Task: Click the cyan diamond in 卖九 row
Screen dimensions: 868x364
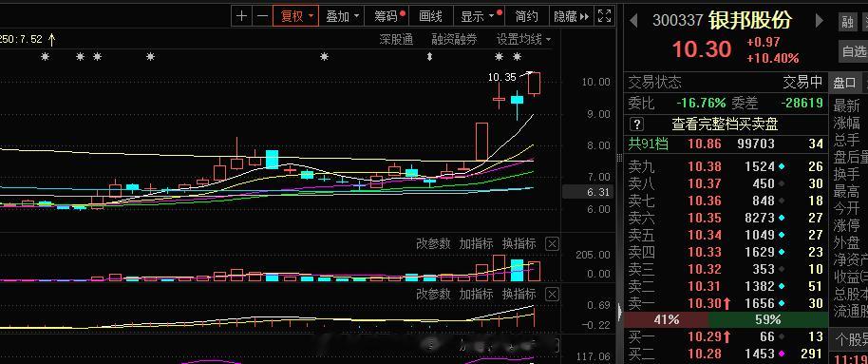Action: pyautogui.click(x=782, y=165)
